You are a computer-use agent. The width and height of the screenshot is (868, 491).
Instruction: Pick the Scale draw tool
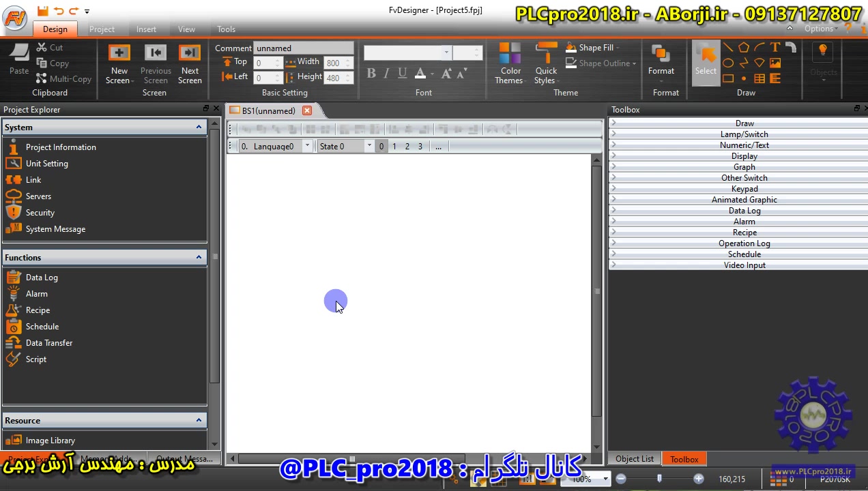pos(775,78)
